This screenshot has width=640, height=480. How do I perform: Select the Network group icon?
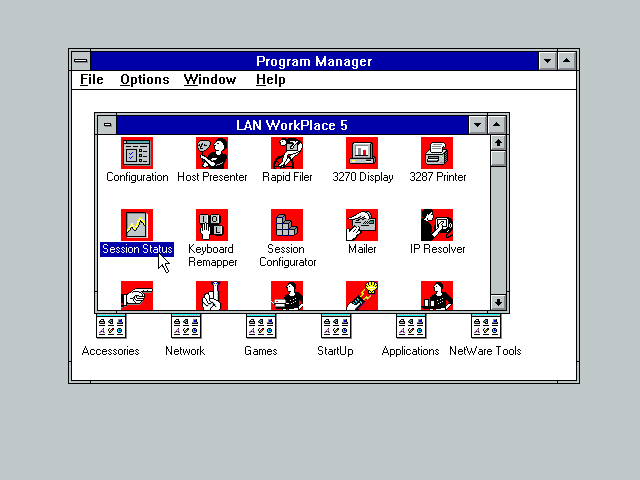point(186,326)
